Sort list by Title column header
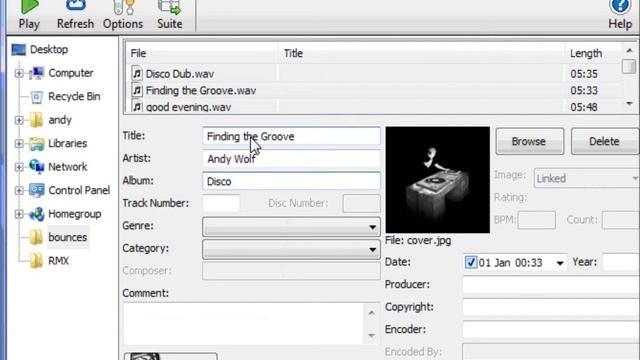Screen dimensions: 640x360 click(x=421, y=53)
